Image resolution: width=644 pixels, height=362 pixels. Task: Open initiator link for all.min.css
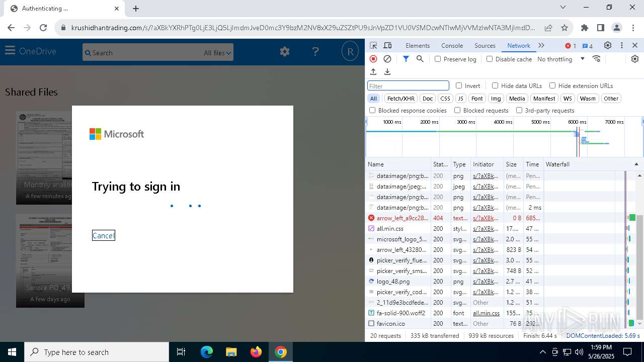pyautogui.click(x=486, y=229)
